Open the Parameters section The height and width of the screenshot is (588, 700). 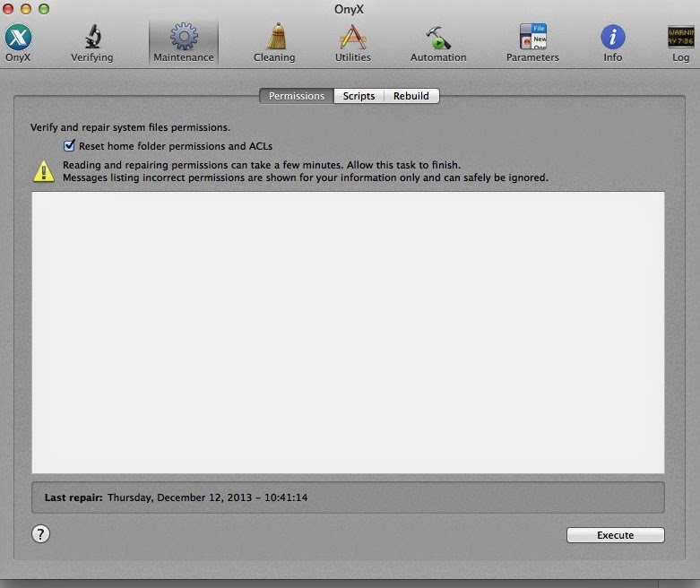coord(532,43)
